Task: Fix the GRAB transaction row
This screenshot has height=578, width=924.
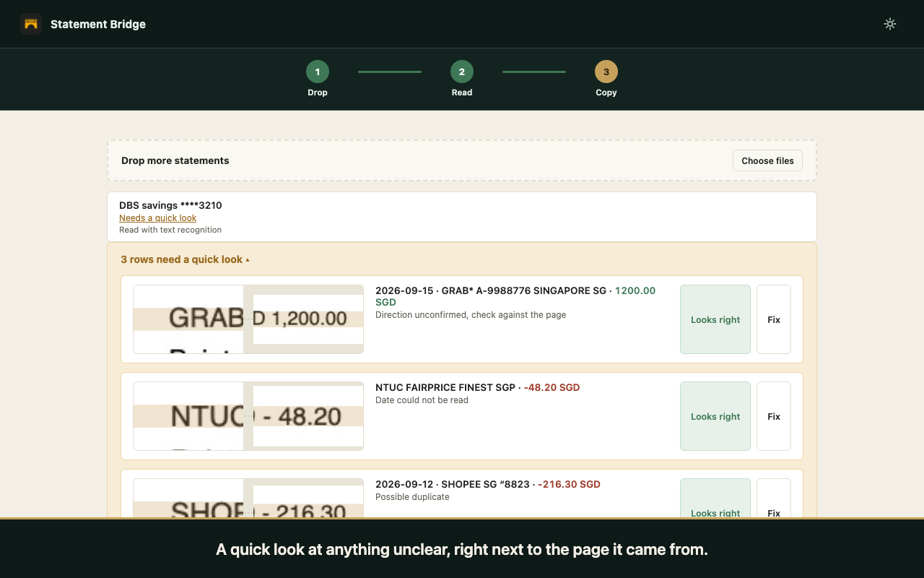Action: (x=774, y=319)
